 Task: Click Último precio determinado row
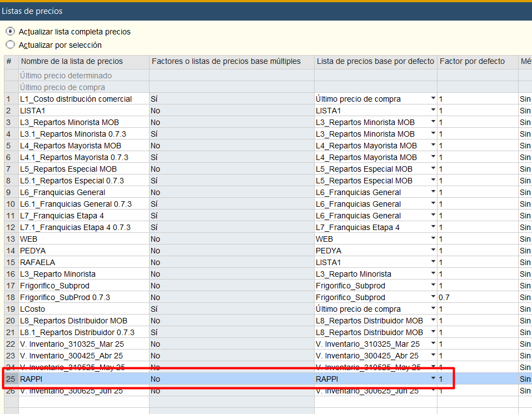coord(66,75)
